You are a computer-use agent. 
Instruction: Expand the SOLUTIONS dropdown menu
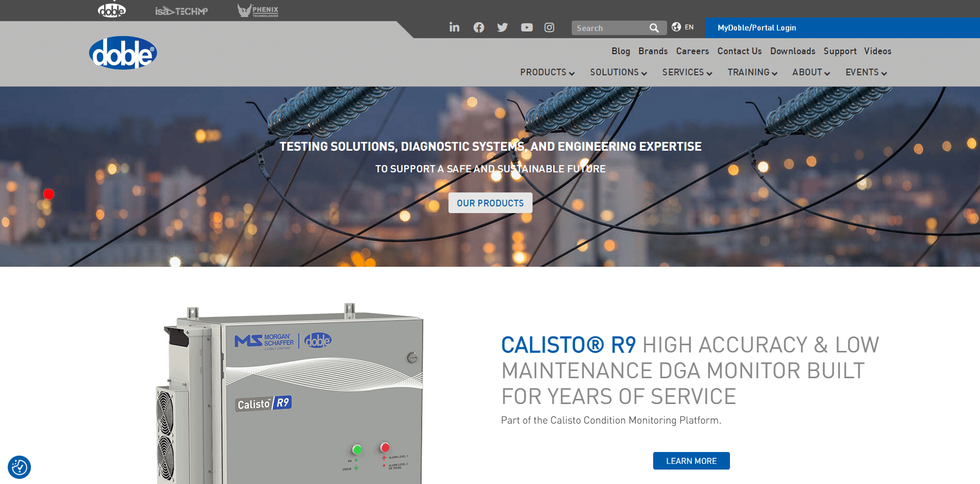(618, 72)
